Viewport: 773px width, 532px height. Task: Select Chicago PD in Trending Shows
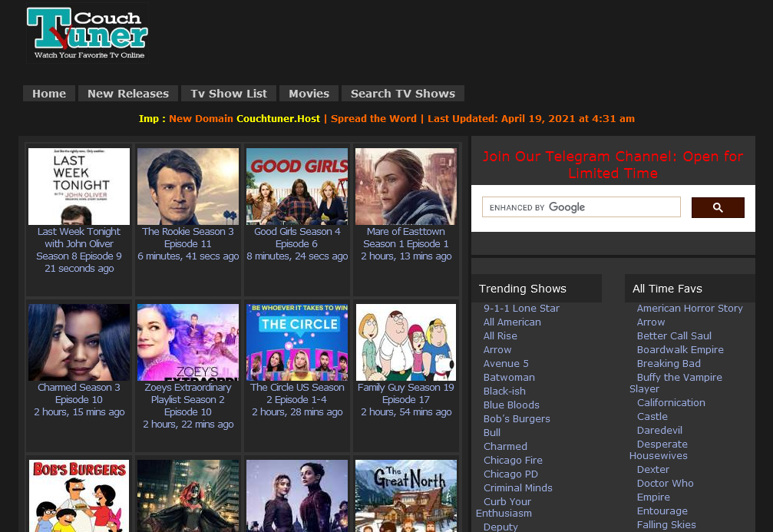click(x=510, y=474)
